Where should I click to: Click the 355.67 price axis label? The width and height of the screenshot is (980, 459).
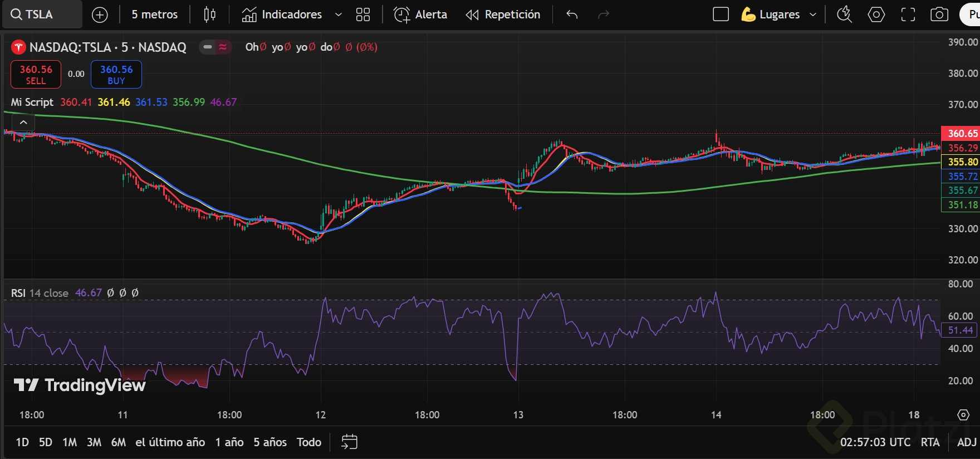[961, 190]
